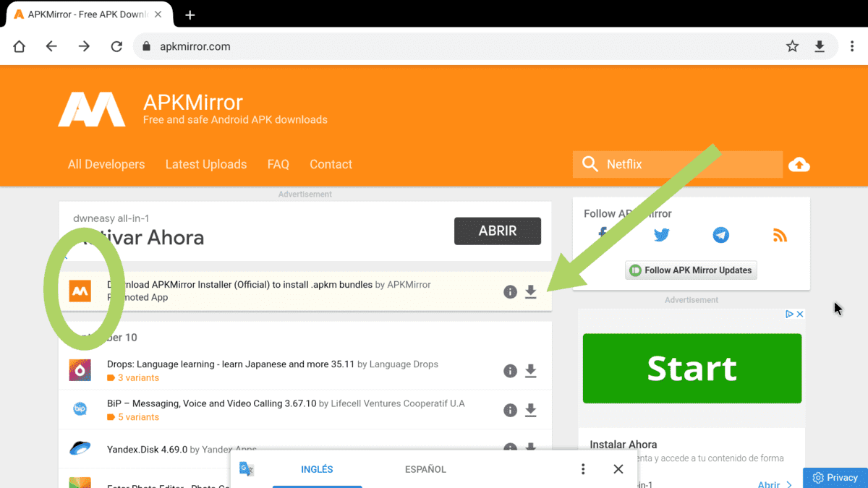The width and height of the screenshot is (868, 488).
Task: Open Drops Language learning app icon
Action: coord(80,370)
